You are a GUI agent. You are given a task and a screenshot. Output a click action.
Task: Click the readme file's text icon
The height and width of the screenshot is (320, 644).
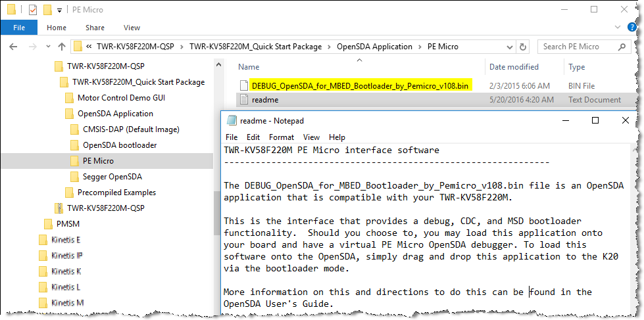244,99
